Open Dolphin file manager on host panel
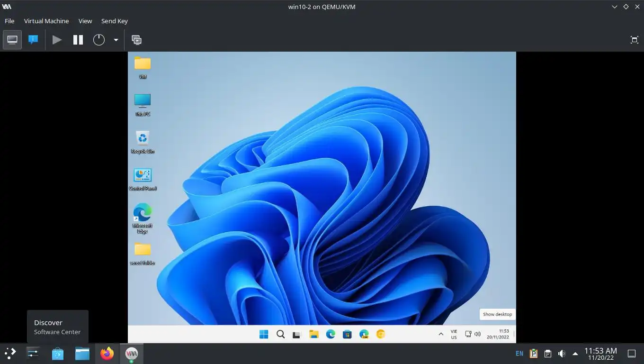Image resolution: width=644 pixels, height=364 pixels. pos(82,353)
